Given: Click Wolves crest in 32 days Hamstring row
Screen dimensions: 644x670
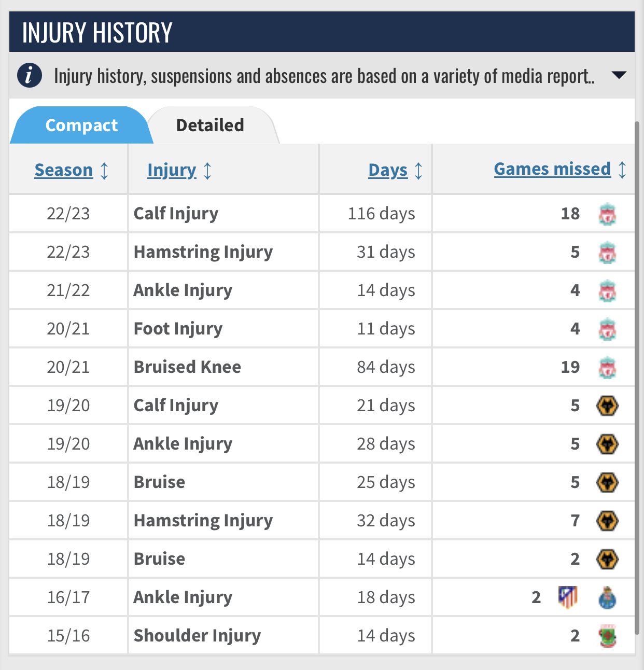Looking at the screenshot, I should (x=607, y=521).
